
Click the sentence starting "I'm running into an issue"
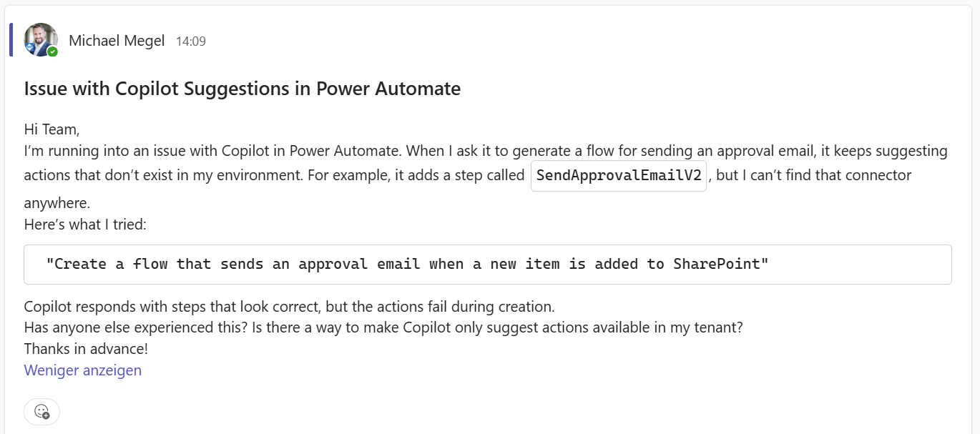point(215,151)
